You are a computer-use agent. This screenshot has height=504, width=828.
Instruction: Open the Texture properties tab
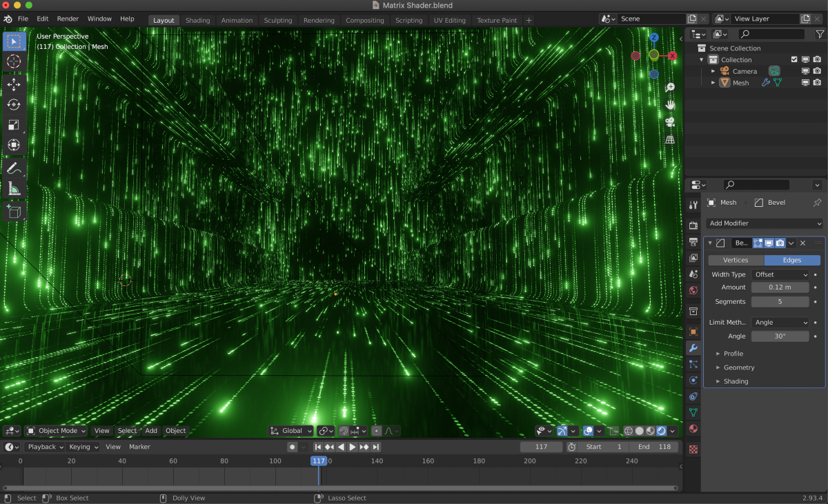point(693,449)
